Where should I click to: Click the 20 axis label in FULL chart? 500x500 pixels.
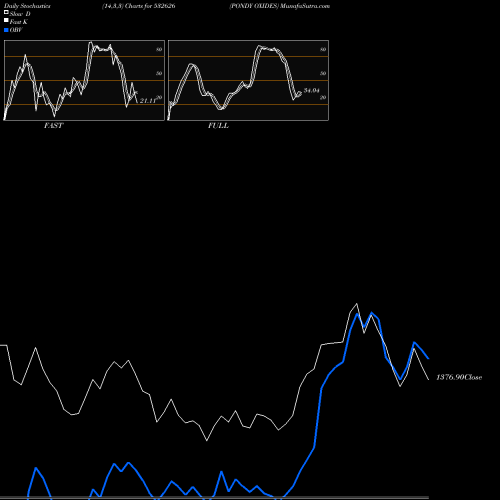pos(323,97)
